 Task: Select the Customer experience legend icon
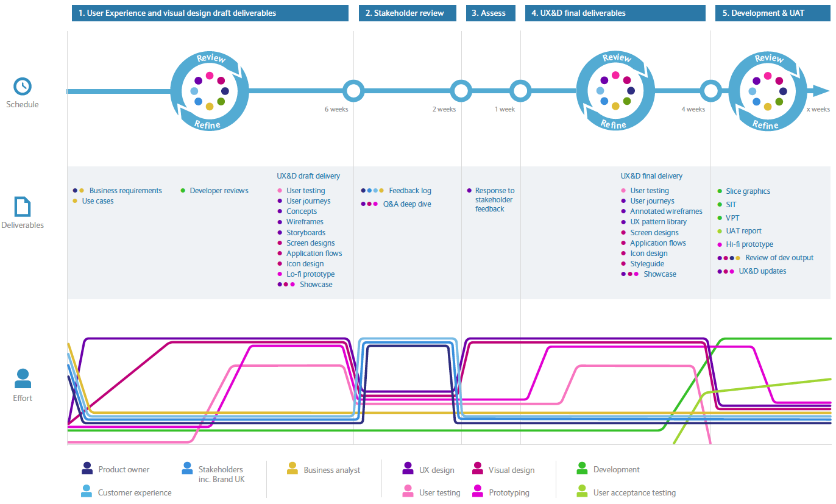(87, 491)
